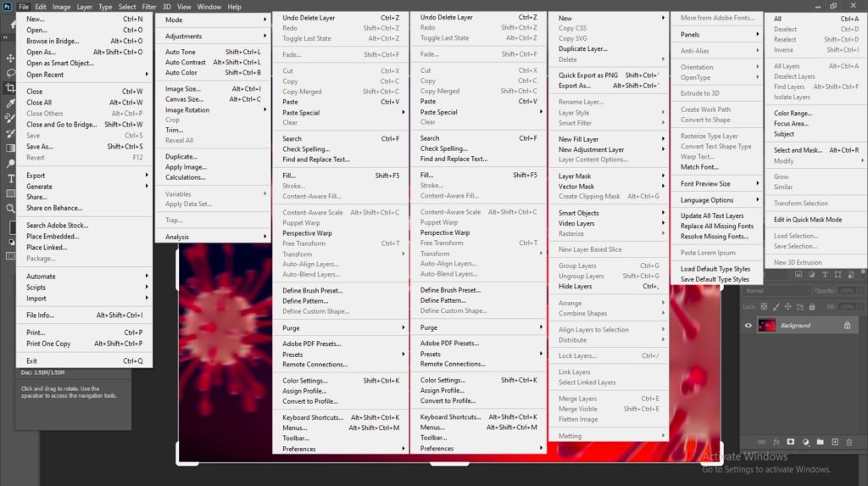Filter layers by type layers icon
Screen dimensions: 868x486
coord(825,274)
